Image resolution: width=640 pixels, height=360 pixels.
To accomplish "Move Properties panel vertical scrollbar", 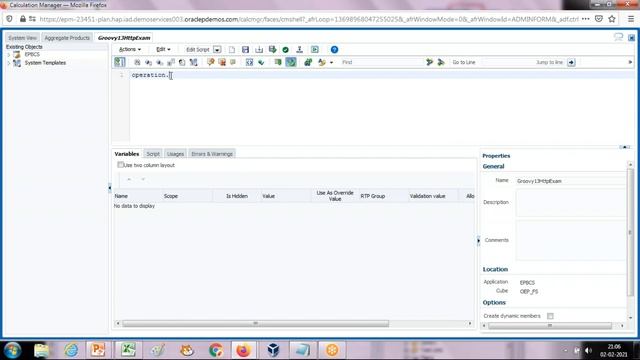I will point(630,232).
